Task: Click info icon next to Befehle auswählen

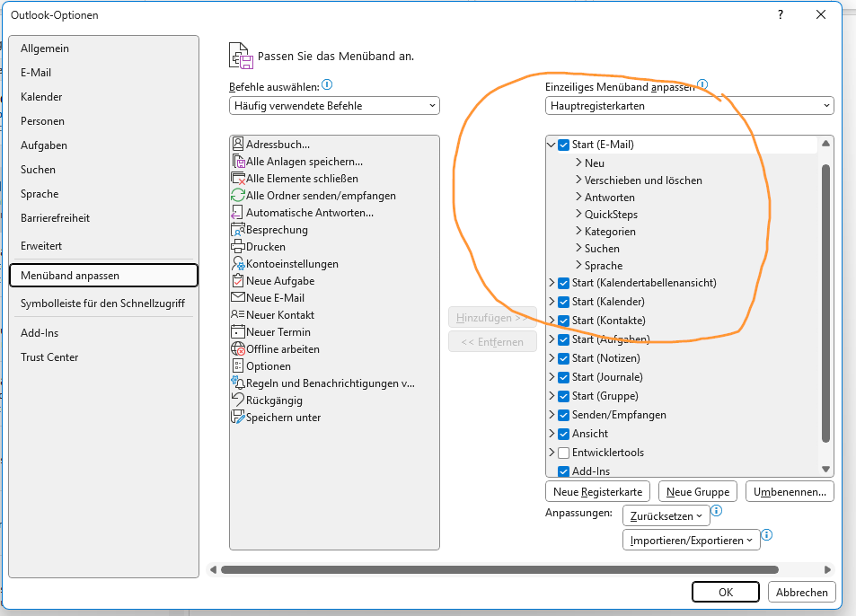Action: pos(327,84)
